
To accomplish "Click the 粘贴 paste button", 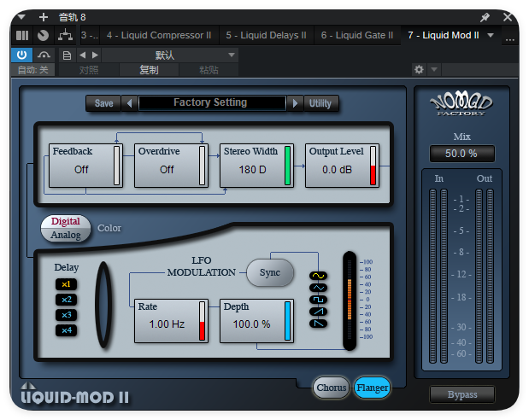I will click(209, 70).
